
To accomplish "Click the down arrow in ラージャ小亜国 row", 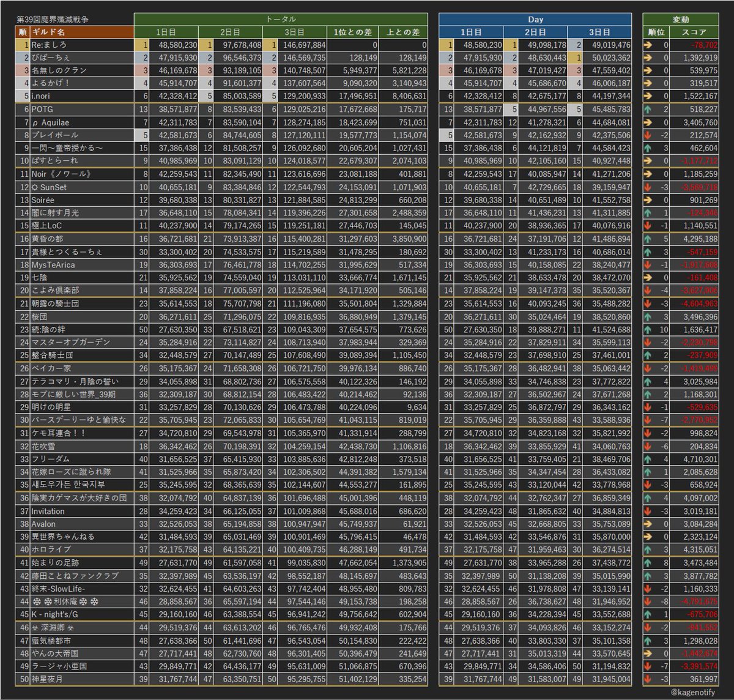I will pyautogui.click(x=648, y=666).
